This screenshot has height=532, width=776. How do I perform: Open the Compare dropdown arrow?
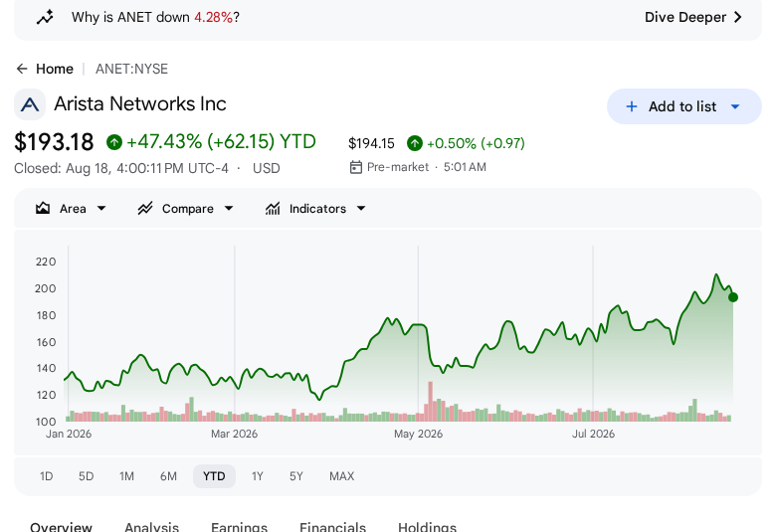[x=229, y=209]
